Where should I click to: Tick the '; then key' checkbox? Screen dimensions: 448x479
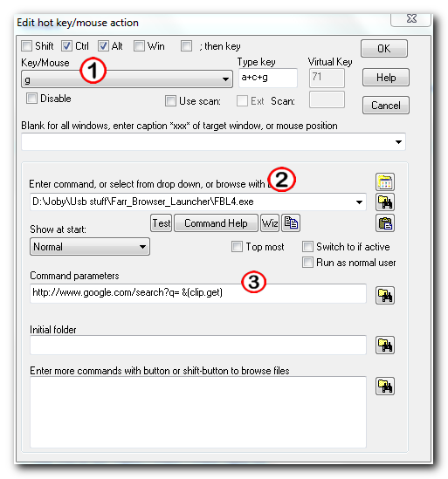186,46
